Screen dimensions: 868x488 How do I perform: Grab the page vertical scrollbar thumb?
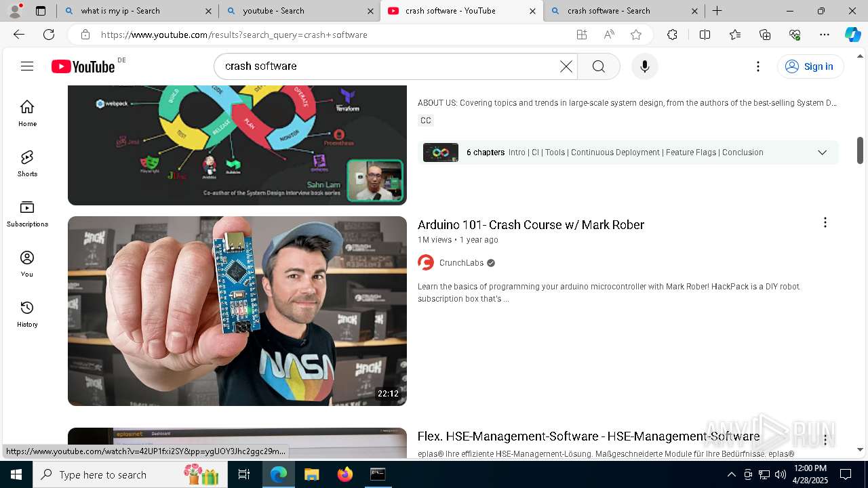pyautogui.click(x=861, y=150)
